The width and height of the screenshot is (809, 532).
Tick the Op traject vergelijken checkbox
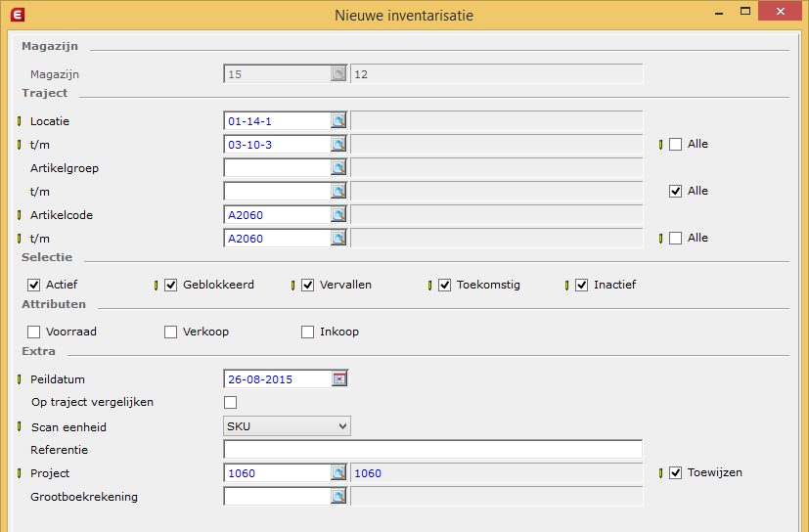[231, 402]
